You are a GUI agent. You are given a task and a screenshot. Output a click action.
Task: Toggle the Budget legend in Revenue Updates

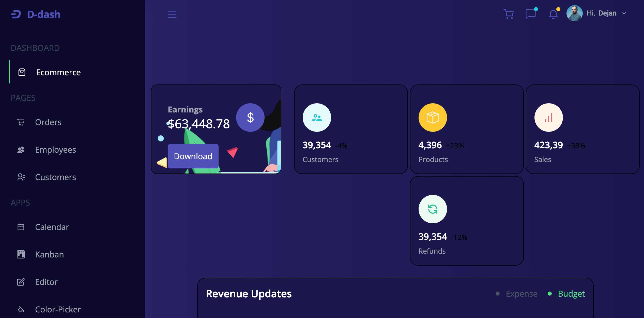click(x=571, y=294)
